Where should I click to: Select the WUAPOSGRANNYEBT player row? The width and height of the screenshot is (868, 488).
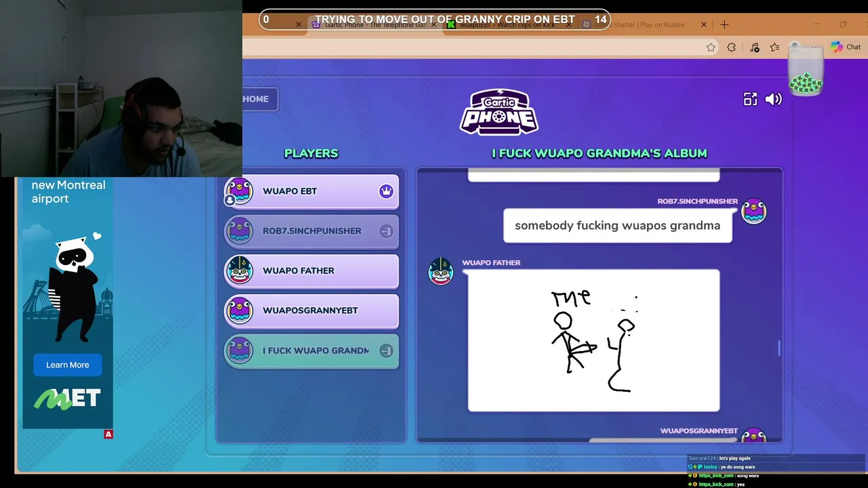[311, 310]
